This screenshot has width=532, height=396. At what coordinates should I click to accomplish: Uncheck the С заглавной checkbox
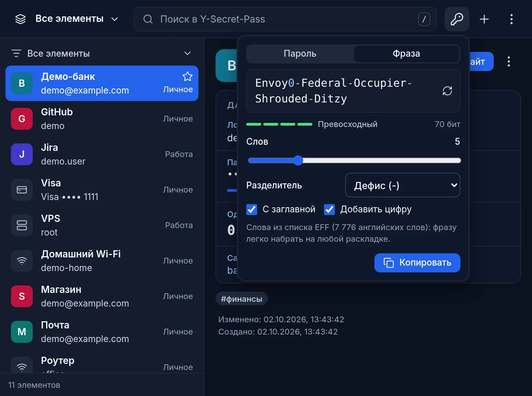coord(252,209)
